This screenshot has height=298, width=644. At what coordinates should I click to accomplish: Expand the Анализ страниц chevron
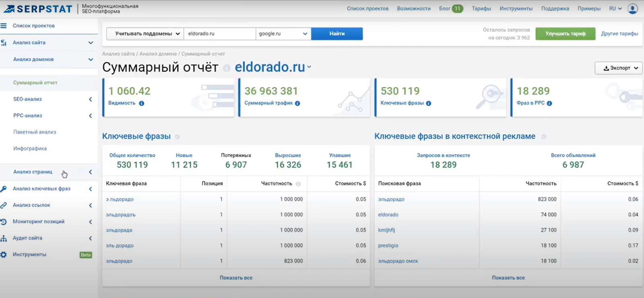coord(91,172)
